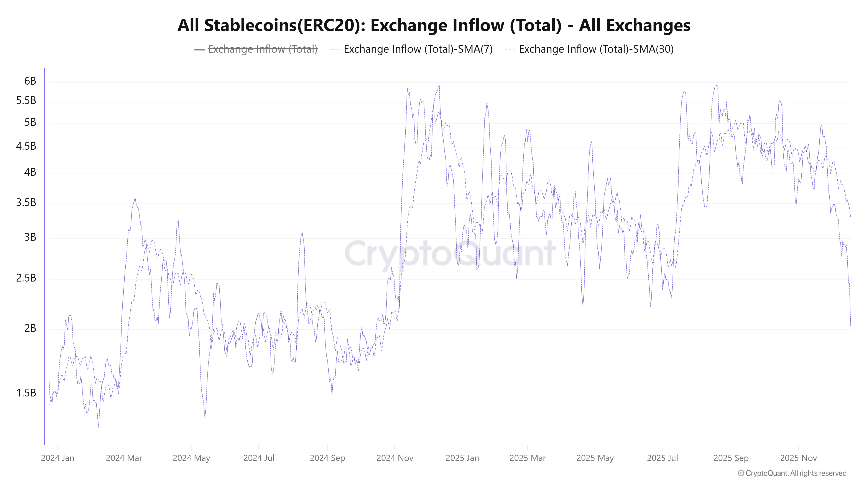Click the 6B y-axis value label
The height and width of the screenshot is (488, 868).
pyautogui.click(x=30, y=81)
